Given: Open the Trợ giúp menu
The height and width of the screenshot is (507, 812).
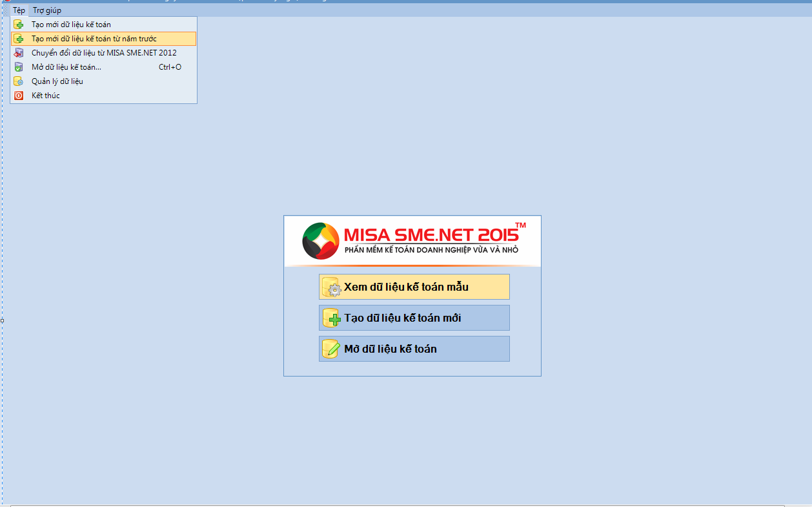Looking at the screenshot, I should 47,10.
